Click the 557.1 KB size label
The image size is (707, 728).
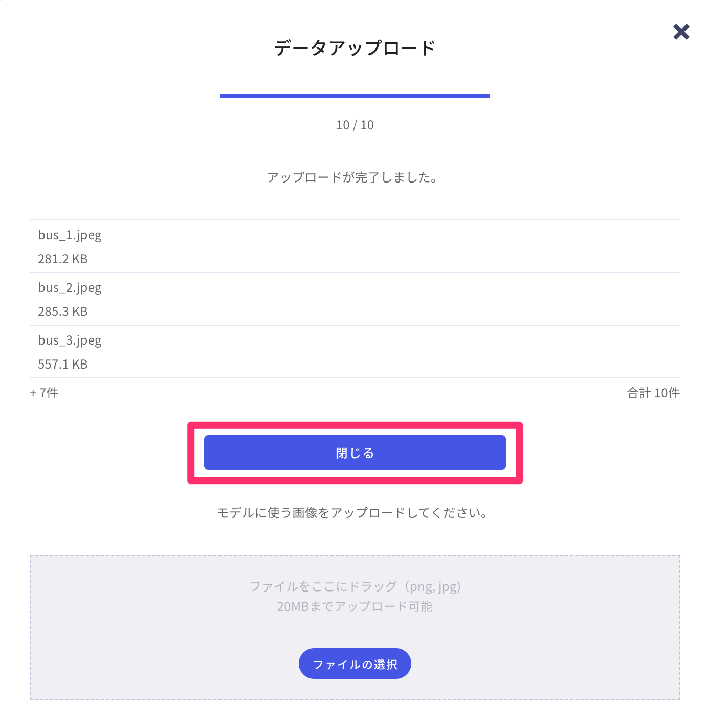63,364
